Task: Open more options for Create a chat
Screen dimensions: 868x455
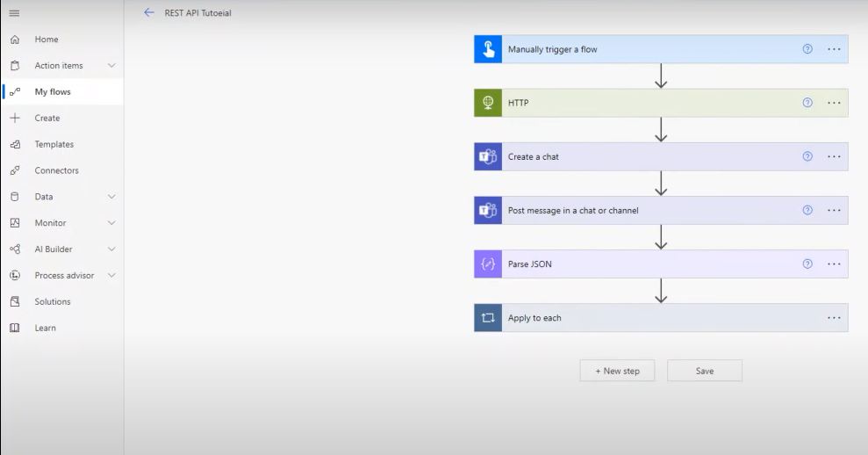Action: pyautogui.click(x=834, y=156)
